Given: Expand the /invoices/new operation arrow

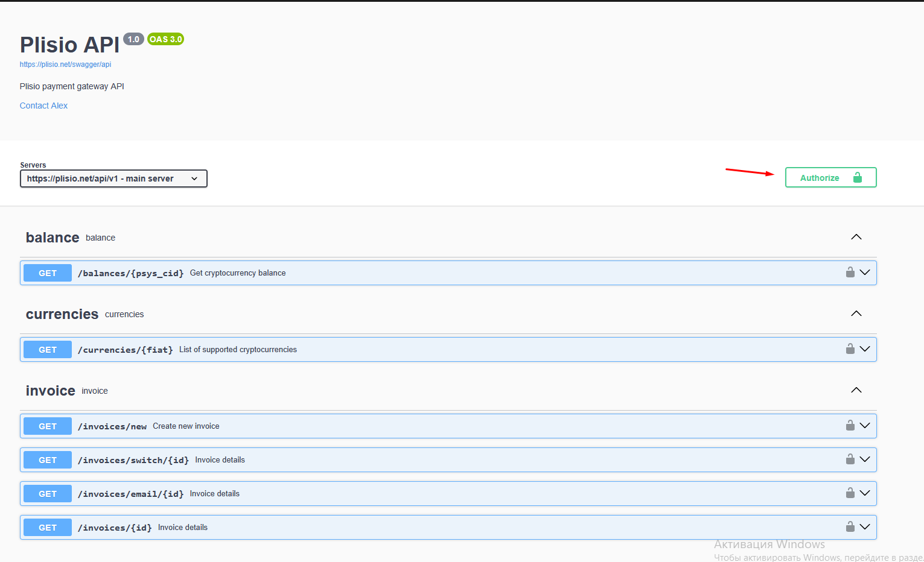Looking at the screenshot, I should (x=865, y=426).
